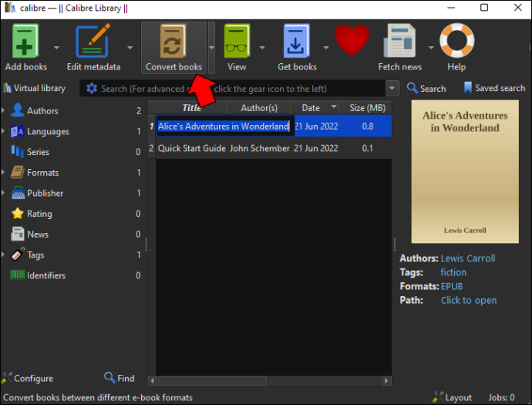Viewport: 532px width, 405px height.
Task: Click the fiction tag link
Action: pyautogui.click(x=453, y=272)
